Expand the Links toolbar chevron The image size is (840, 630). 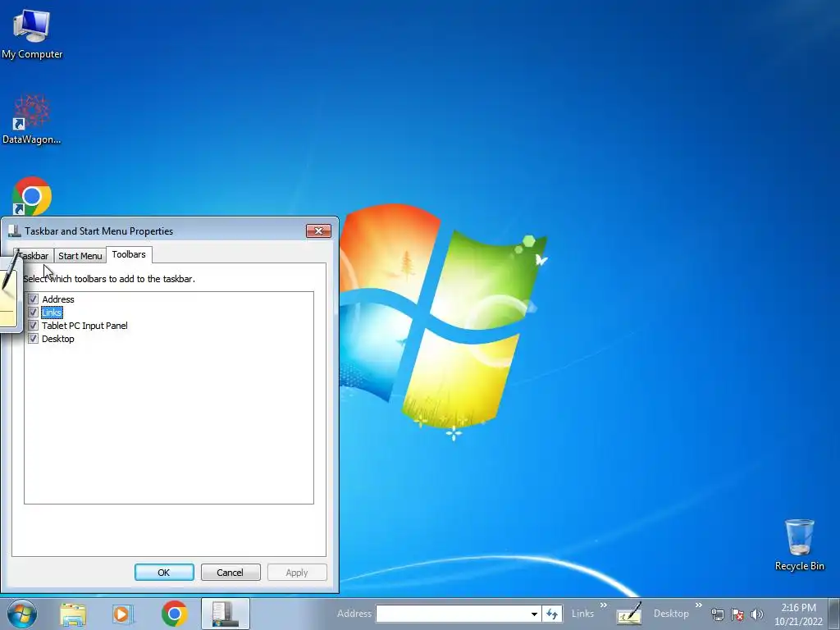click(x=604, y=605)
